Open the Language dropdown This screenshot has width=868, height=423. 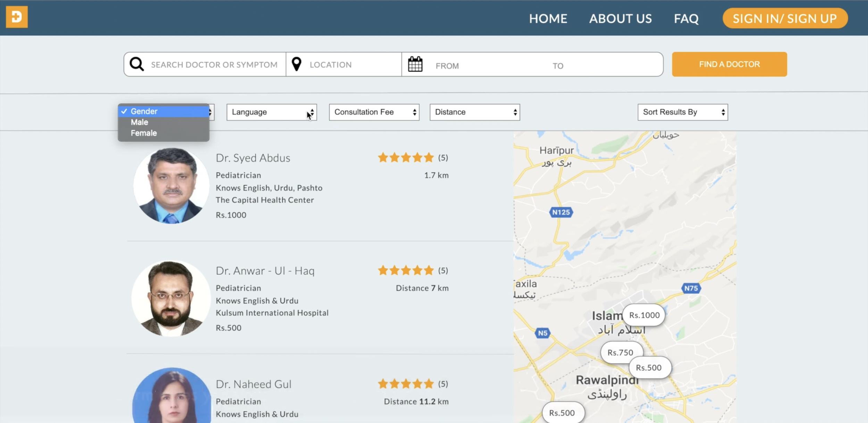tap(271, 112)
